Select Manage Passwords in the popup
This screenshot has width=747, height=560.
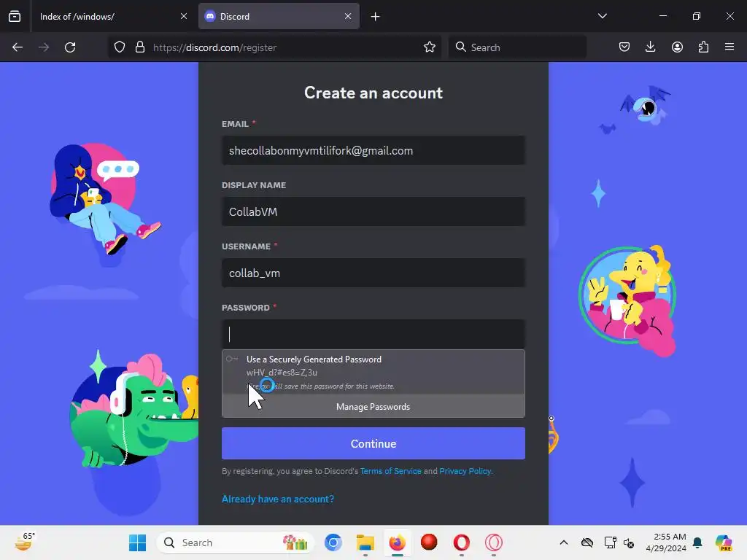pos(373,407)
